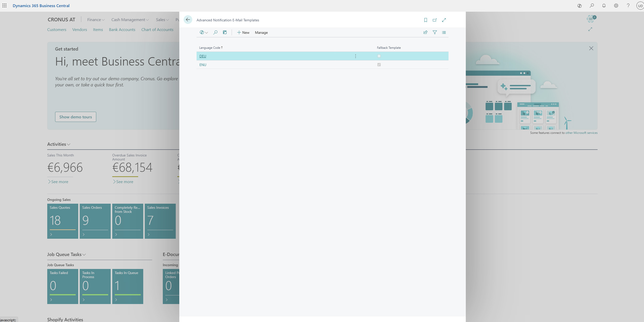The height and width of the screenshot is (322, 644).
Task: Expand the Cash Management menu
Action: coord(130,20)
